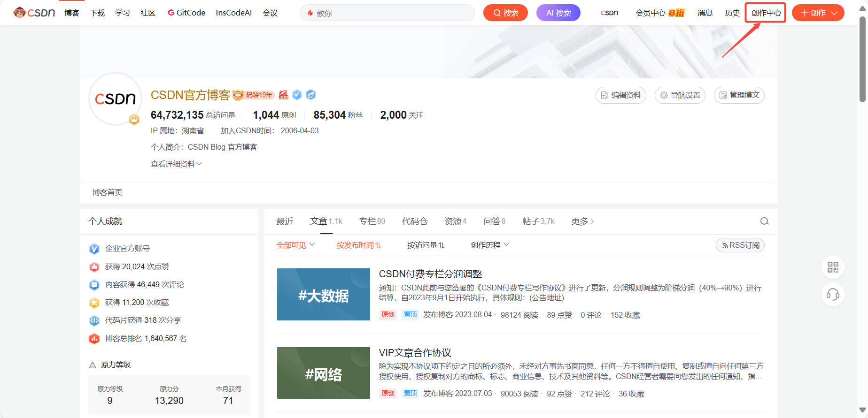
Task: Switch to 帖子 tab
Action: pos(538,221)
